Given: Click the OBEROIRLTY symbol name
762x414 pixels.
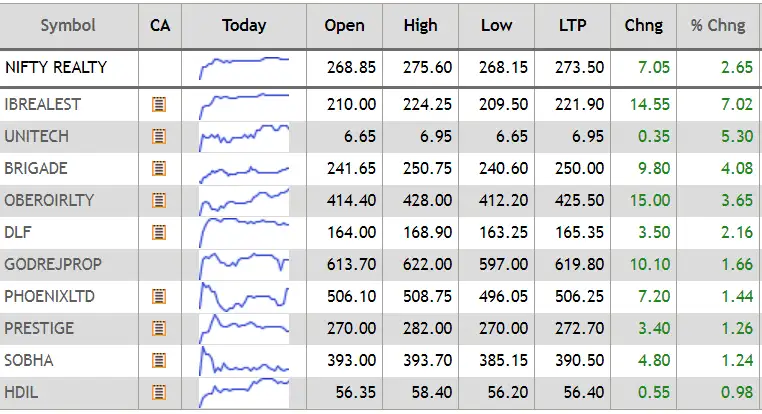Looking at the screenshot, I should coord(49,200).
